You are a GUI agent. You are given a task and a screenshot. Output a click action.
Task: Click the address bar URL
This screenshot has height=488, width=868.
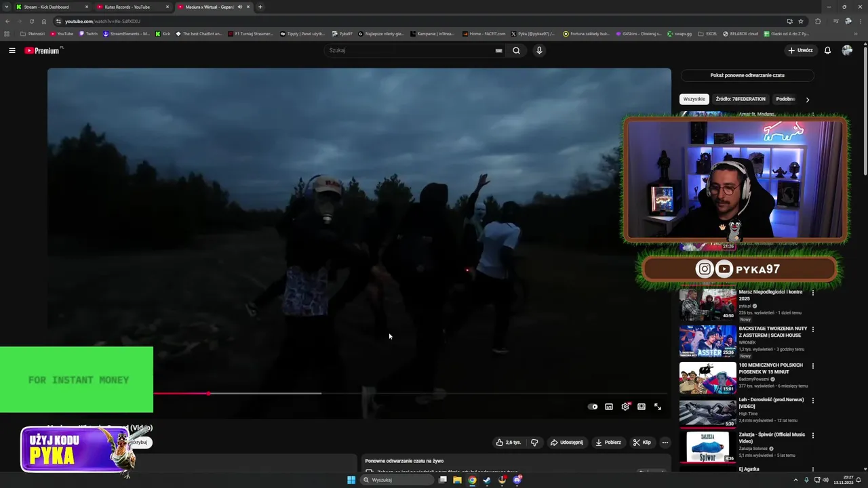102,21
